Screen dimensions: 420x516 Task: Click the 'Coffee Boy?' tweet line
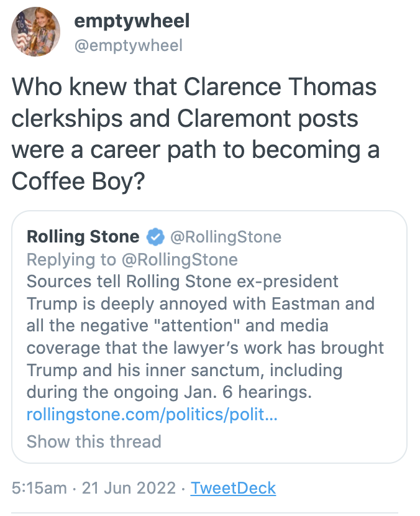click(78, 181)
